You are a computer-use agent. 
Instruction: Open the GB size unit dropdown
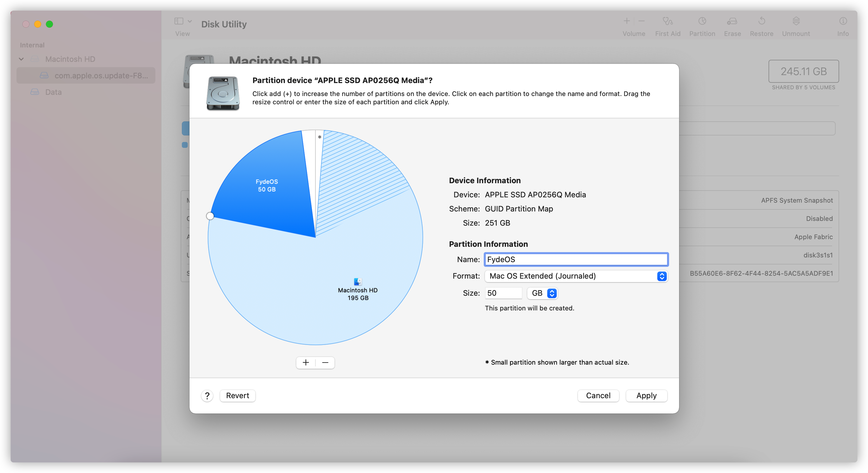542,293
